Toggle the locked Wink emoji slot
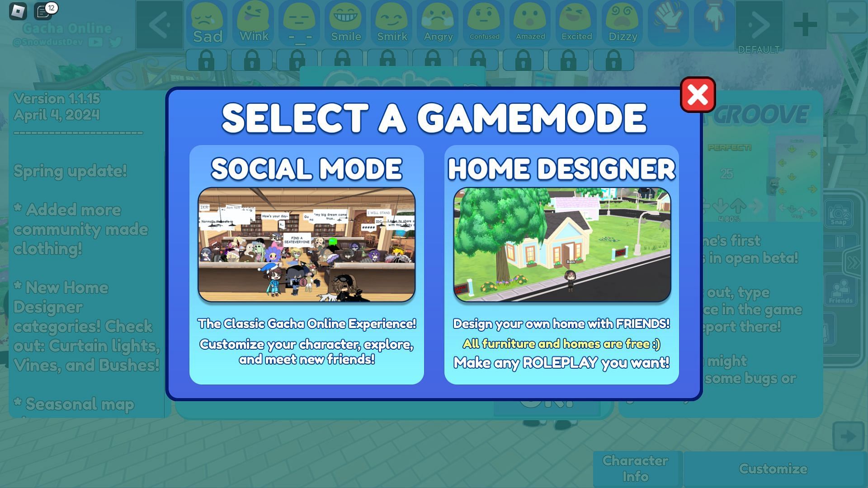Viewport: 868px width, 488px height. [x=253, y=59]
